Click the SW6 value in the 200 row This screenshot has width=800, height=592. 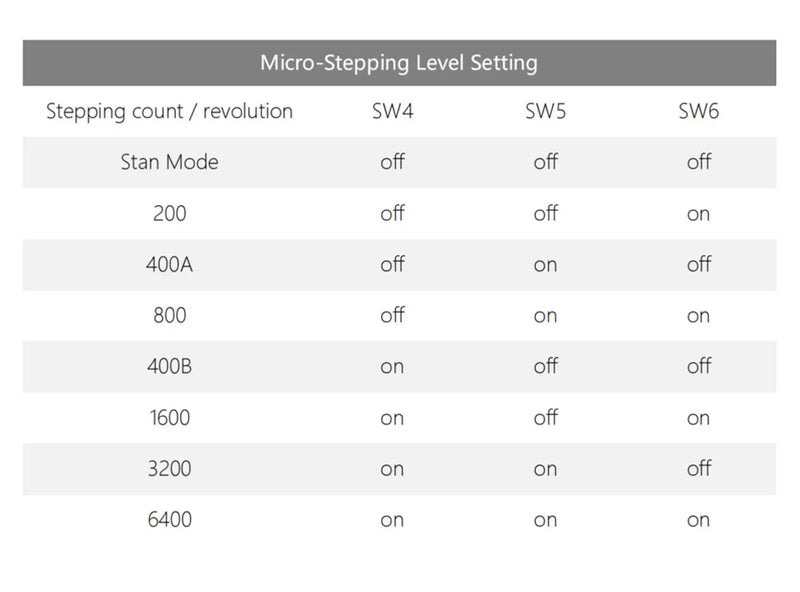click(x=698, y=214)
